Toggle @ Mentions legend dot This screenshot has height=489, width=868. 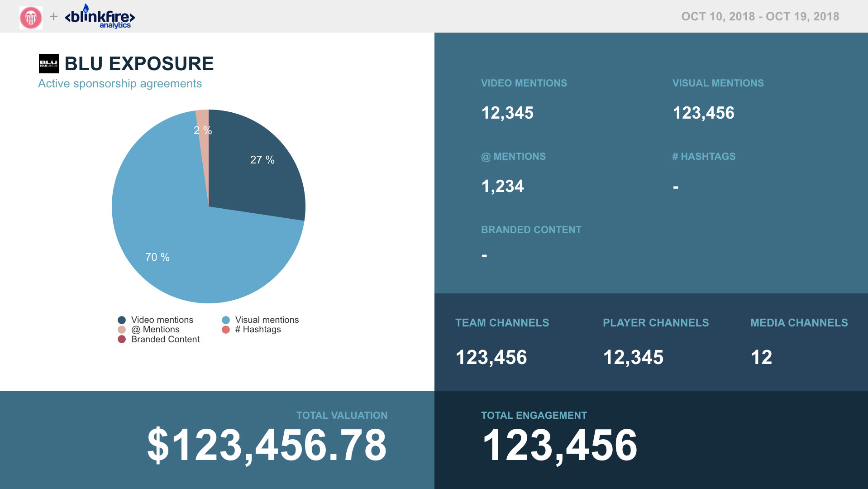coord(122,330)
